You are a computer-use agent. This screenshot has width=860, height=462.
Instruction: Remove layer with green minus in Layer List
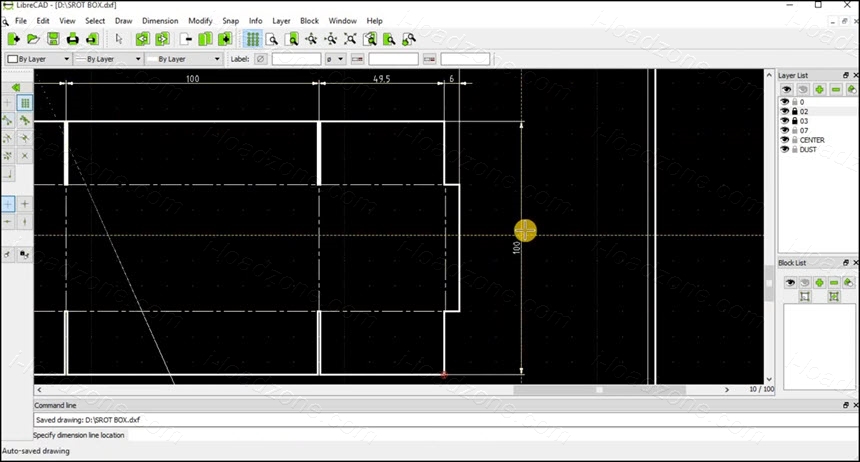pyautogui.click(x=836, y=89)
